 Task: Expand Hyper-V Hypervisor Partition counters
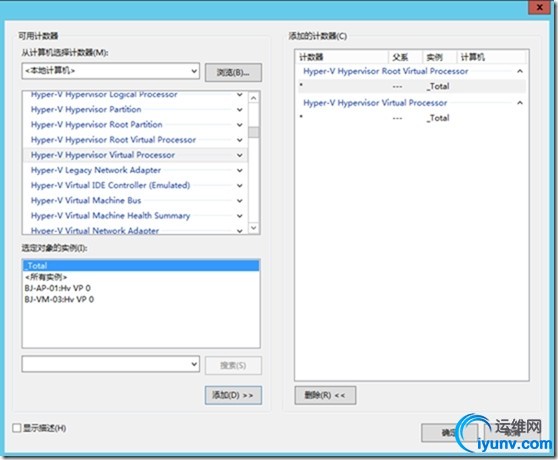click(239, 110)
